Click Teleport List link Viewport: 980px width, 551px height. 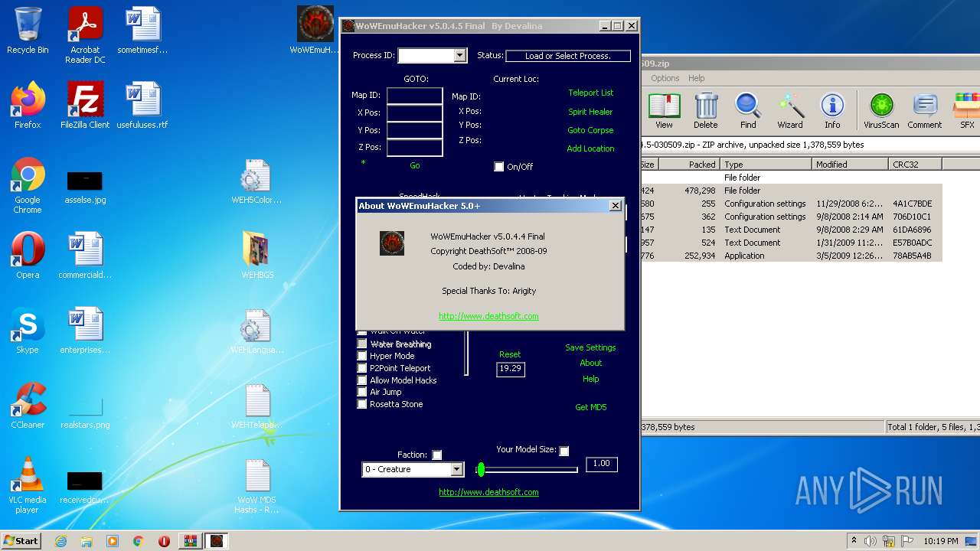click(x=590, y=93)
